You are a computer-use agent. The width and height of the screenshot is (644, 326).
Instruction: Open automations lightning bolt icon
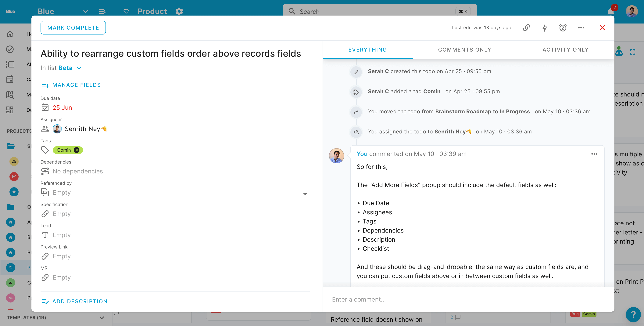(x=545, y=27)
